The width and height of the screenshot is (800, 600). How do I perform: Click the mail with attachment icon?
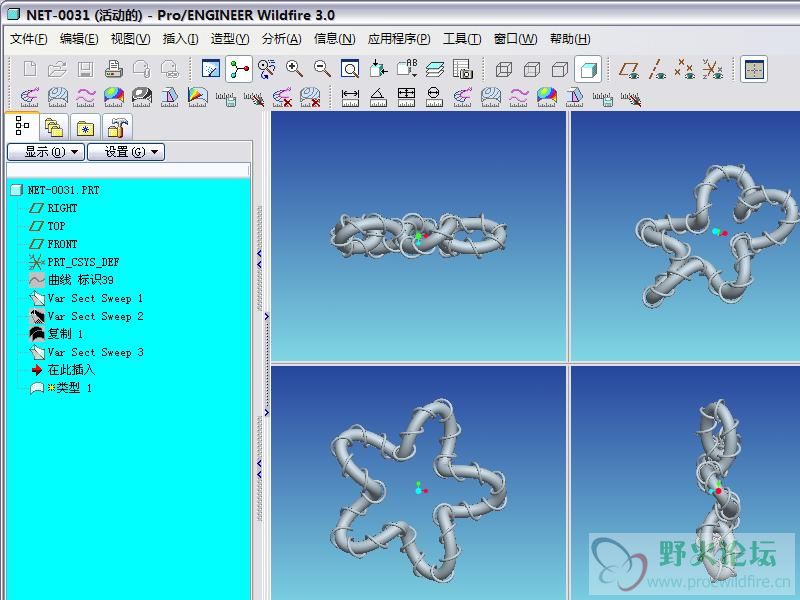pos(141,68)
